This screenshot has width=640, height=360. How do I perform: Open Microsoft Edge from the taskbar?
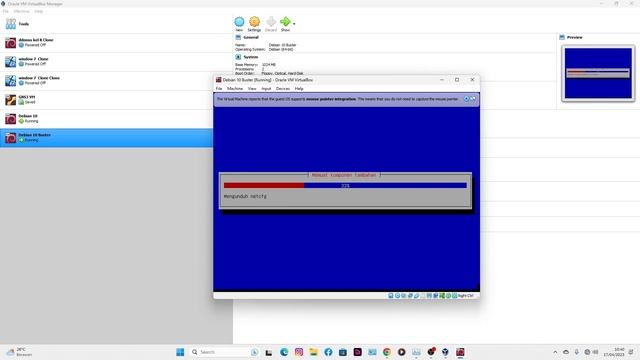pyautogui.click(x=284, y=352)
